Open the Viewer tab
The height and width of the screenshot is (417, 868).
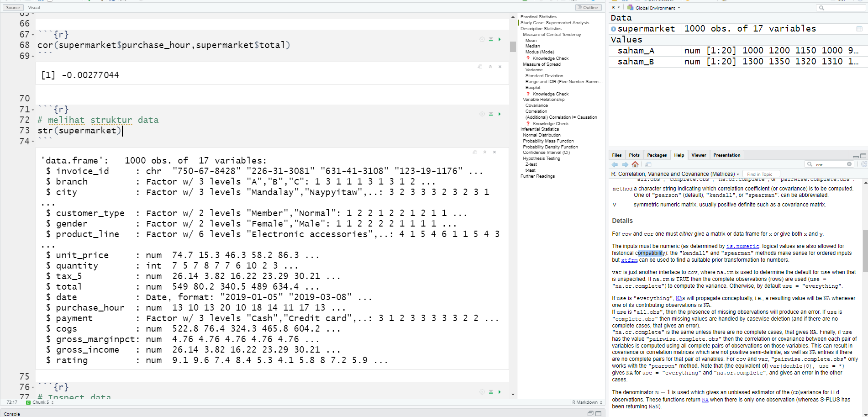(699, 155)
